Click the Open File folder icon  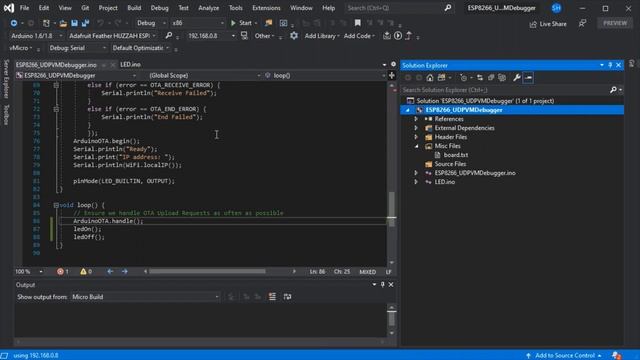[63, 23]
